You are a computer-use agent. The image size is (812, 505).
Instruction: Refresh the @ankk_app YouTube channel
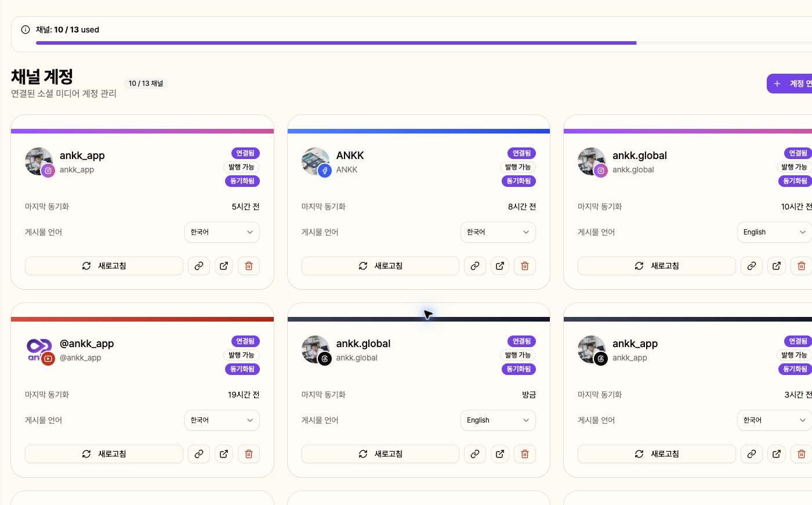104,454
